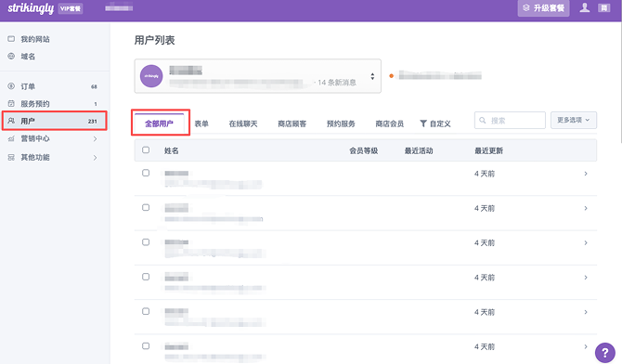Image resolution: width=622 pixels, height=364 pixels.
Task: Switch to the 表单 tab
Action: click(201, 123)
